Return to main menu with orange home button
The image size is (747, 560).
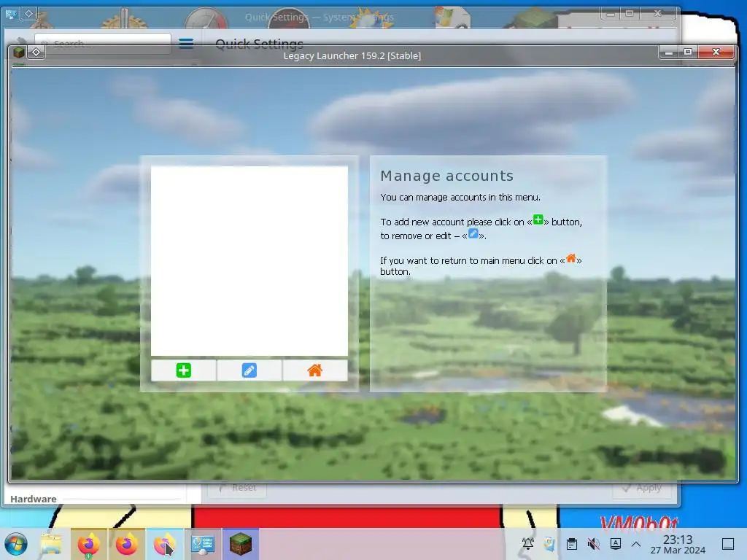pos(315,370)
